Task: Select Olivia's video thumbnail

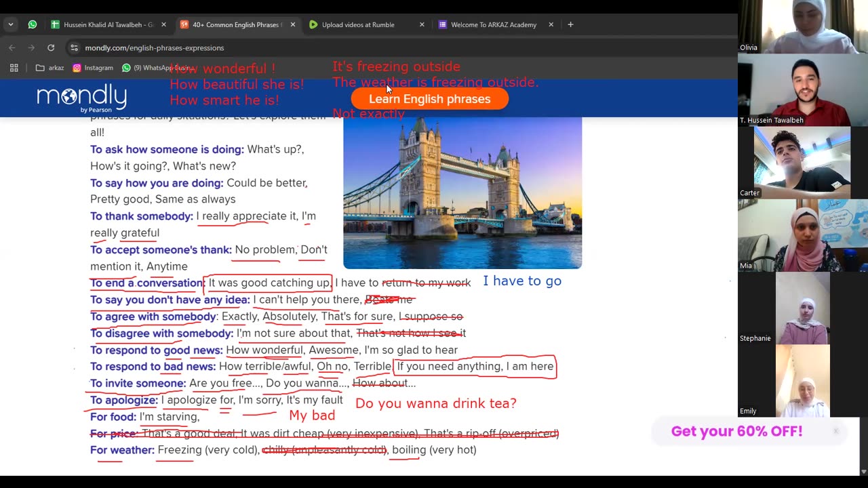Action: [802, 26]
